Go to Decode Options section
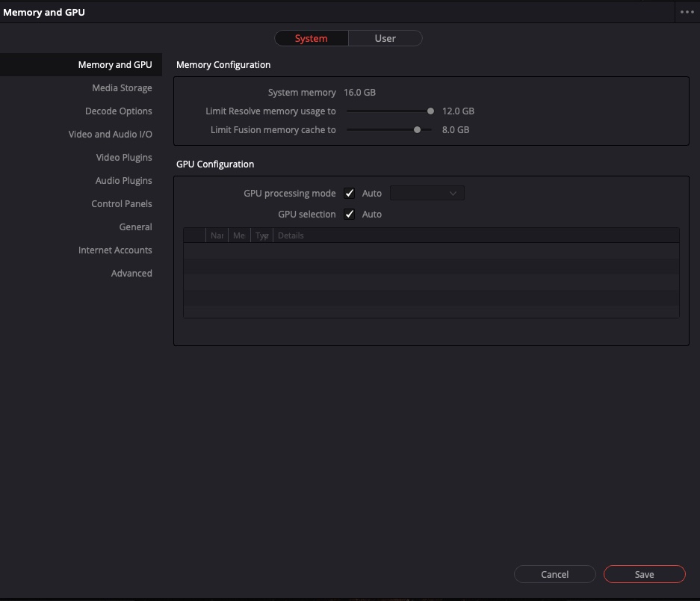Viewport: 700px width, 601px height. coord(118,111)
